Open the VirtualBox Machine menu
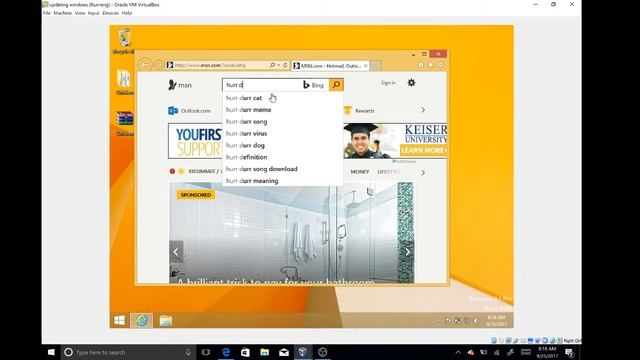640x360 pixels. 62,13
